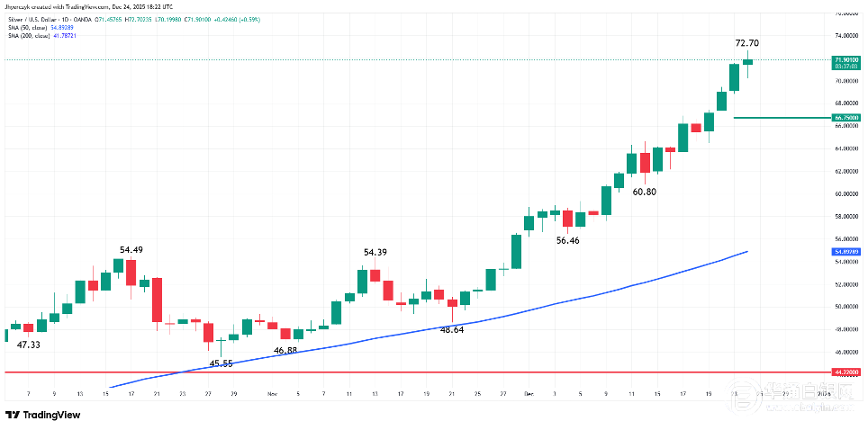This screenshot has height=430, width=868.
Task: Click the 56.46 price annotation
Action: coord(567,240)
